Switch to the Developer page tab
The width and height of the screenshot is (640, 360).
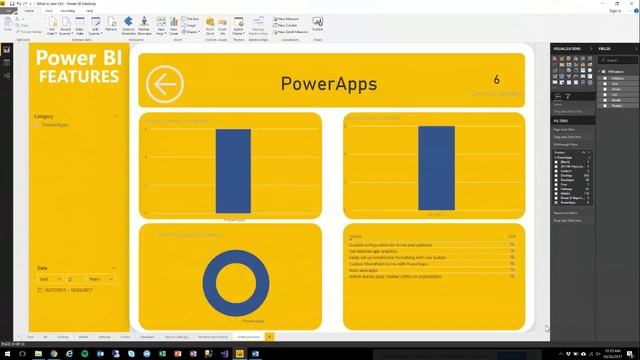point(147,337)
